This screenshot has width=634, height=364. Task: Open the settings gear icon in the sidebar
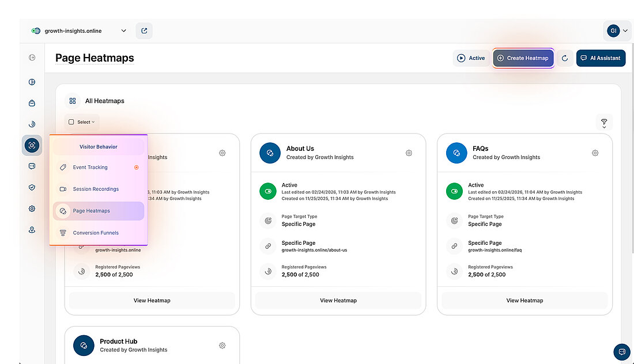(x=32, y=208)
